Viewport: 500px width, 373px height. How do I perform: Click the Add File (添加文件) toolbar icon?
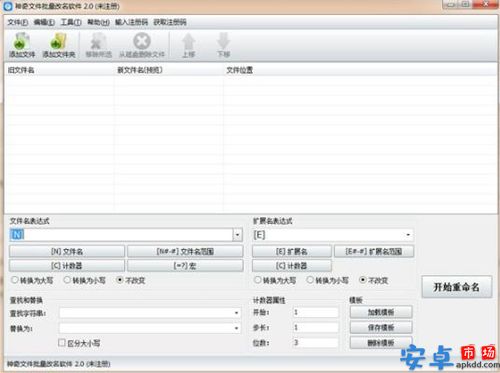coord(21,41)
